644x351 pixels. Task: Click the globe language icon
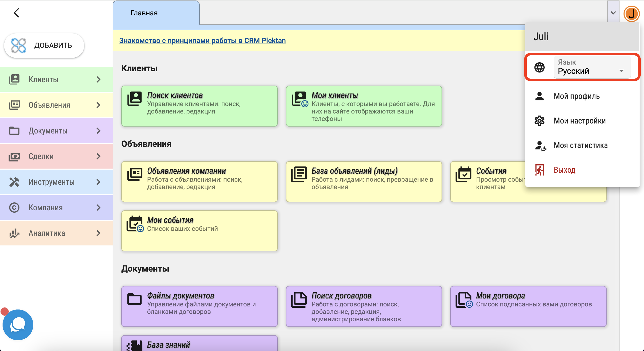pyautogui.click(x=539, y=67)
